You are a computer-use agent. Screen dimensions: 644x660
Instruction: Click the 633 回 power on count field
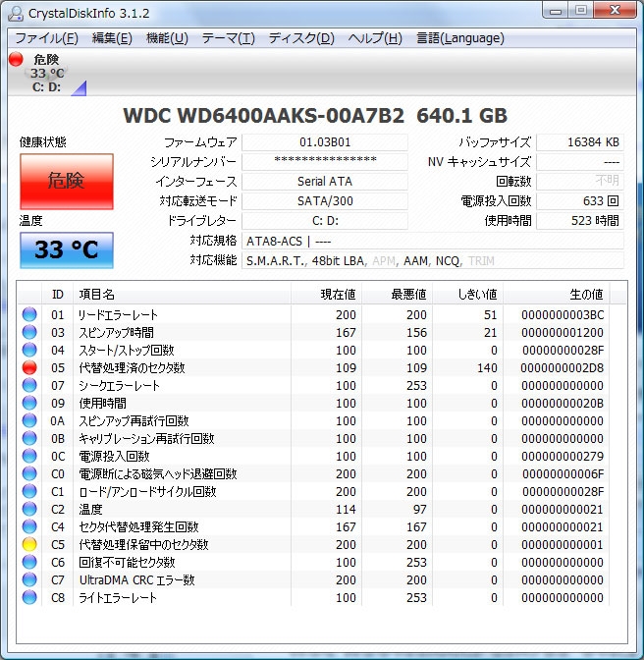(580, 201)
